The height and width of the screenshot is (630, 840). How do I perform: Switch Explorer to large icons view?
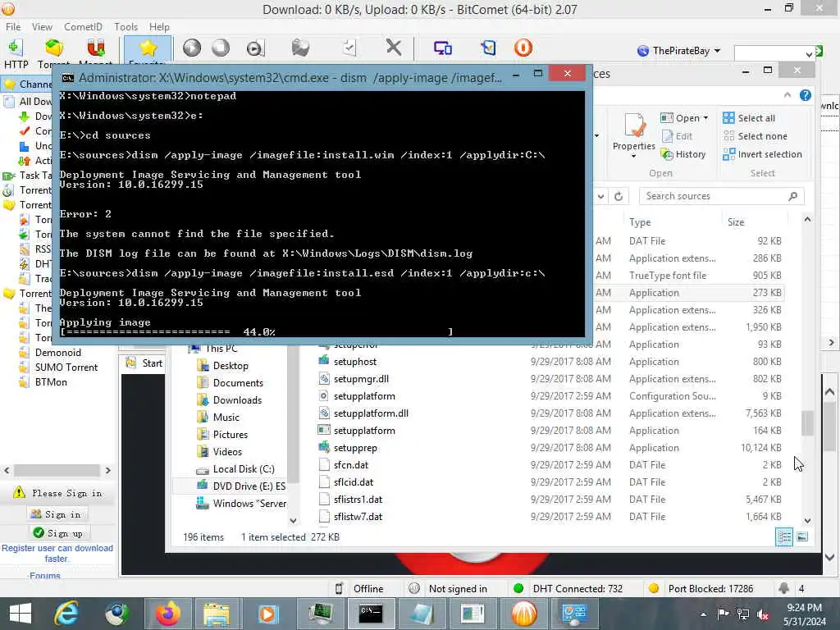pos(802,536)
